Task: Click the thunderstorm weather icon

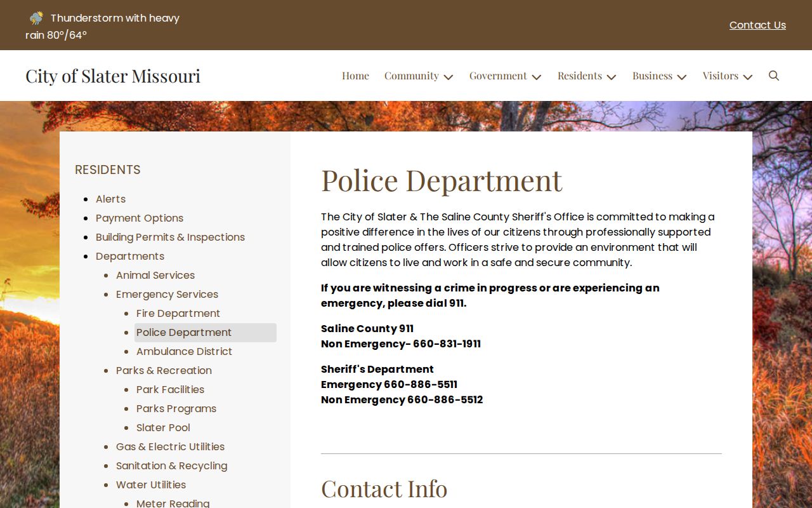Action: (x=36, y=18)
